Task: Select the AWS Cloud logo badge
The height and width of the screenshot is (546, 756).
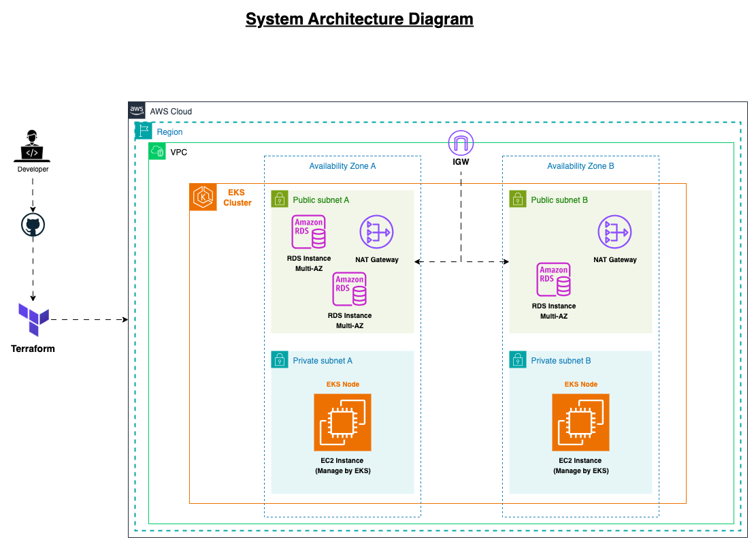Action: click(137, 111)
